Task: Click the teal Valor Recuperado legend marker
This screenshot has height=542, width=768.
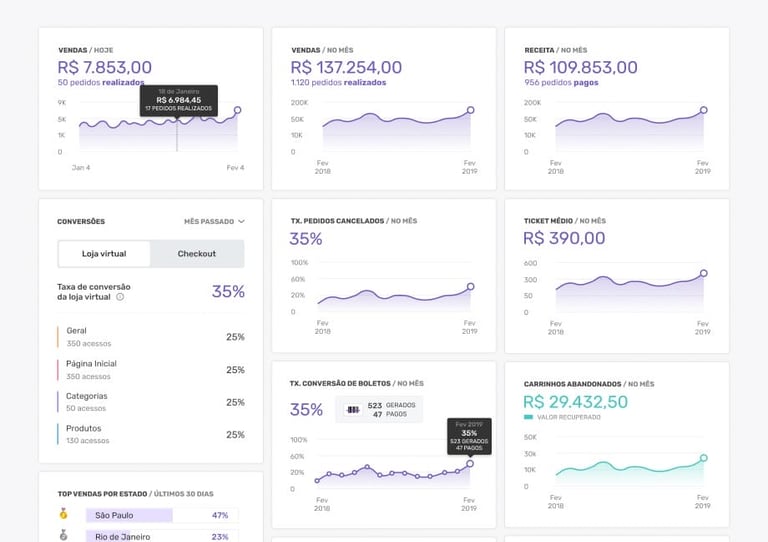Action: [x=529, y=417]
